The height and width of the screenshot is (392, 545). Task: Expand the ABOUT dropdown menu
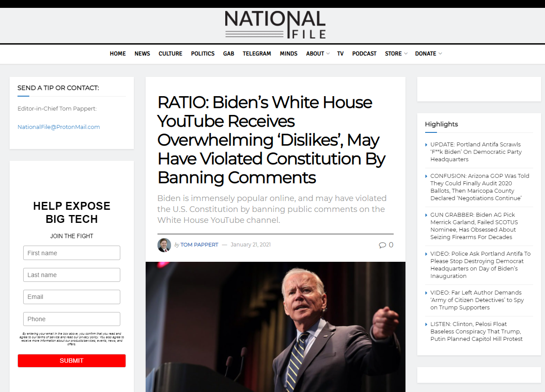318,54
